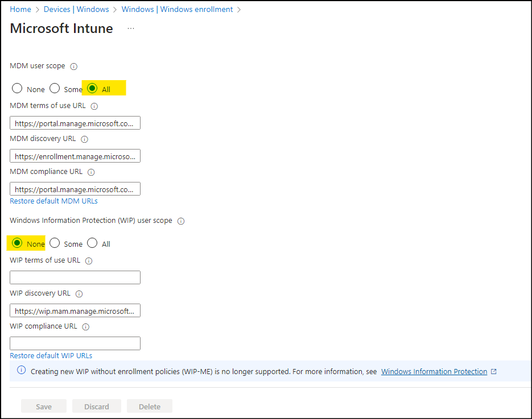Select All for MDM user scope
Image resolution: width=532 pixels, height=419 pixels.
point(92,89)
